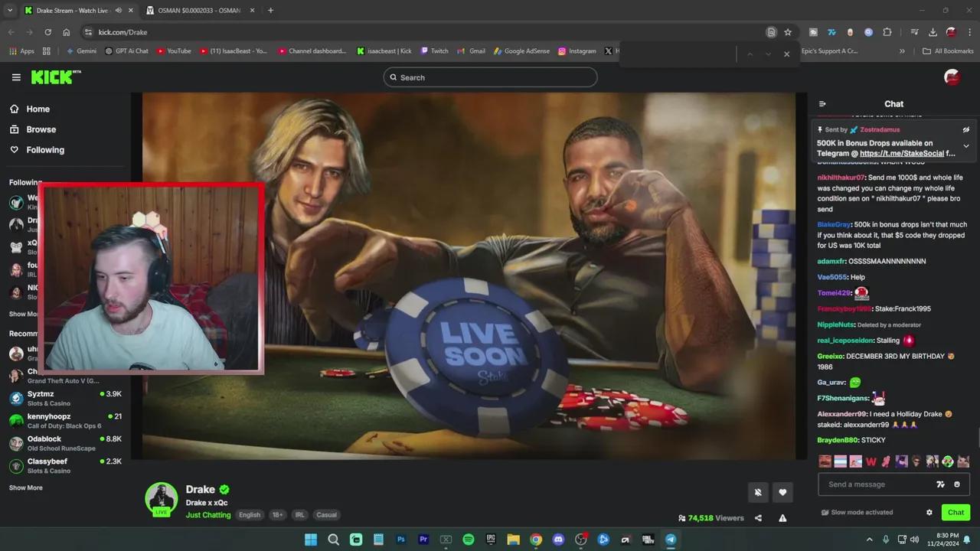The image size is (980, 551).
Task: Click the KICK logo to go home
Action: (x=51, y=77)
